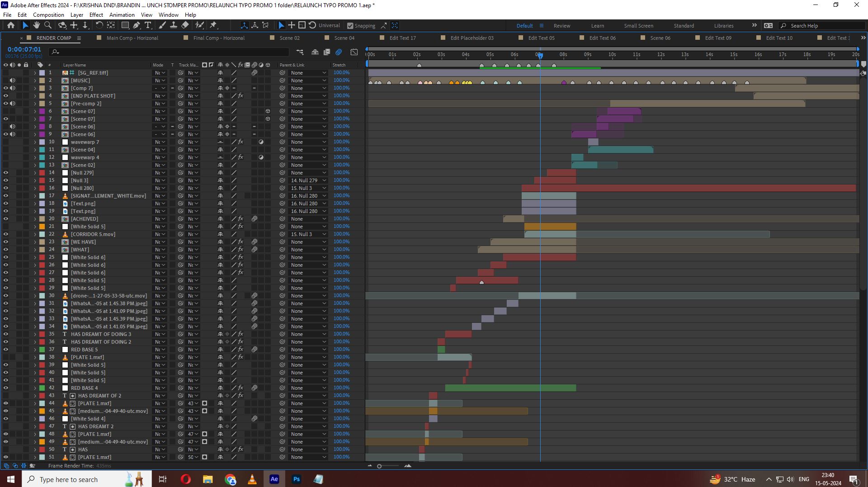868x487 pixels.
Task: Select the Horizontal Type tool
Action: [148, 25]
